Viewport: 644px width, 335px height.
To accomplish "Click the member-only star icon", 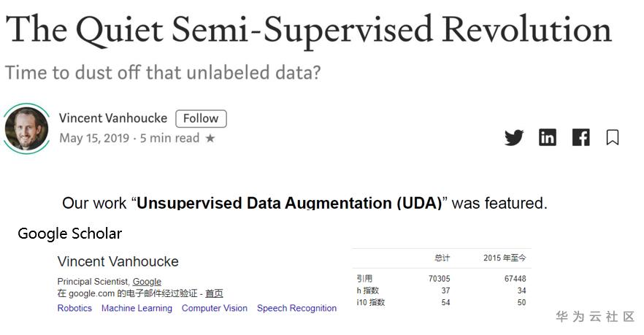I will tap(210, 139).
